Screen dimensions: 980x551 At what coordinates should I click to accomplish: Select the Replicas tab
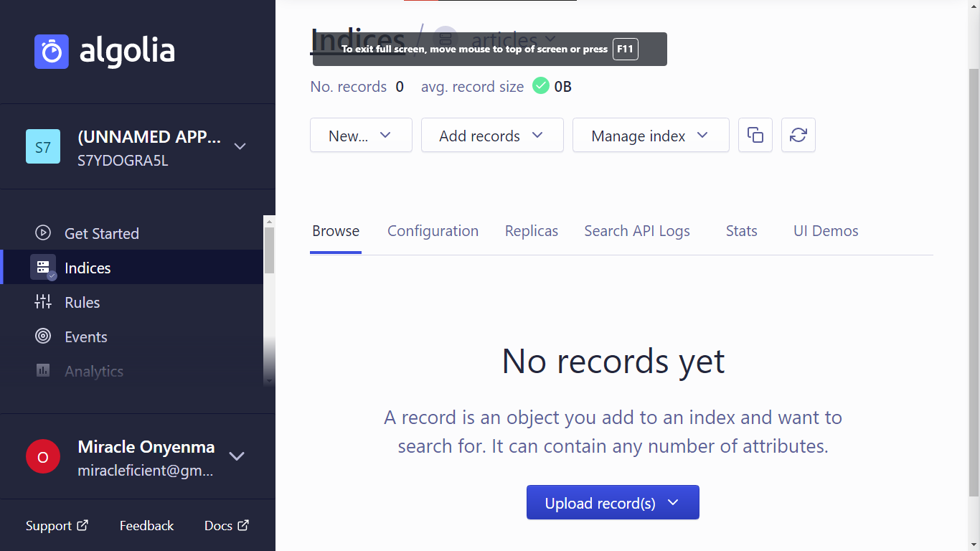click(x=531, y=230)
